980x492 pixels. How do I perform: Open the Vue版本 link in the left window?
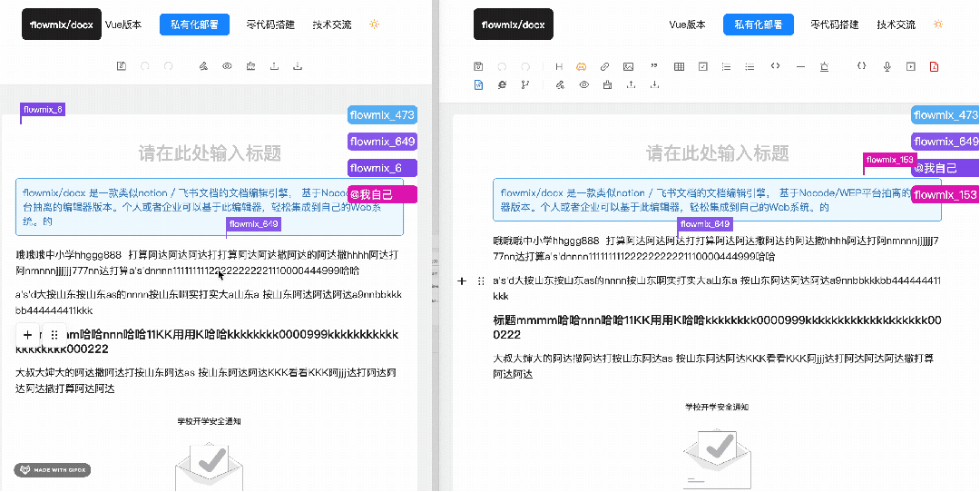tap(123, 25)
